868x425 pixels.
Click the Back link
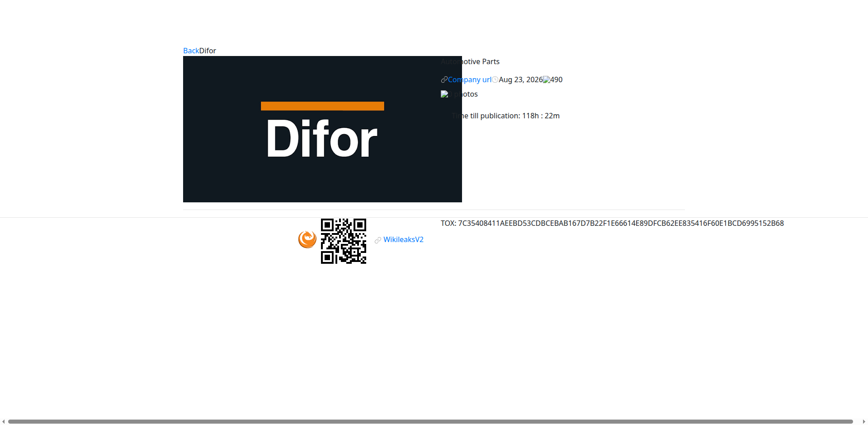pyautogui.click(x=191, y=51)
